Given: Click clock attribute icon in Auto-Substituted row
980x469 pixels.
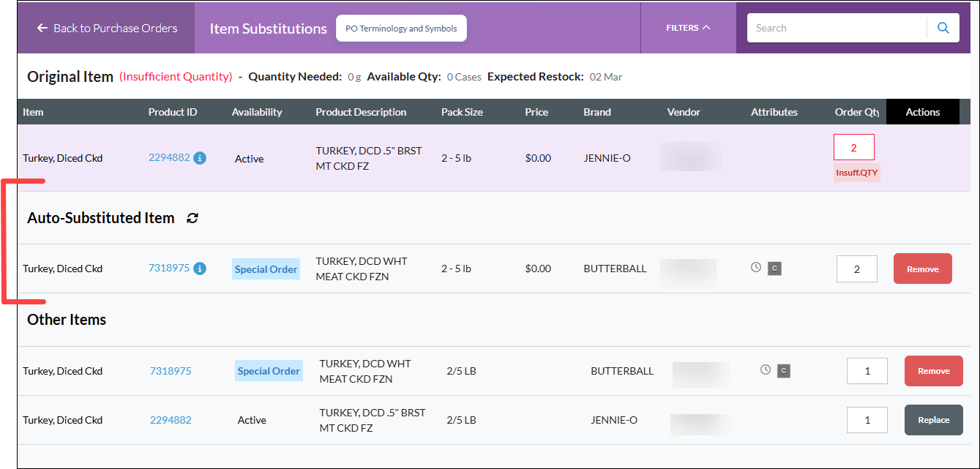Looking at the screenshot, I should 756,268.
